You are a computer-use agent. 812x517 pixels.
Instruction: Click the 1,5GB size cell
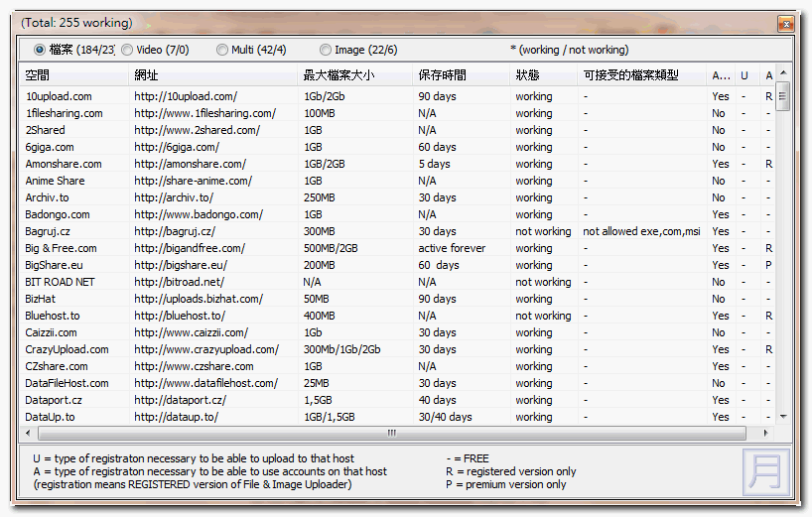tap(318, 400)
